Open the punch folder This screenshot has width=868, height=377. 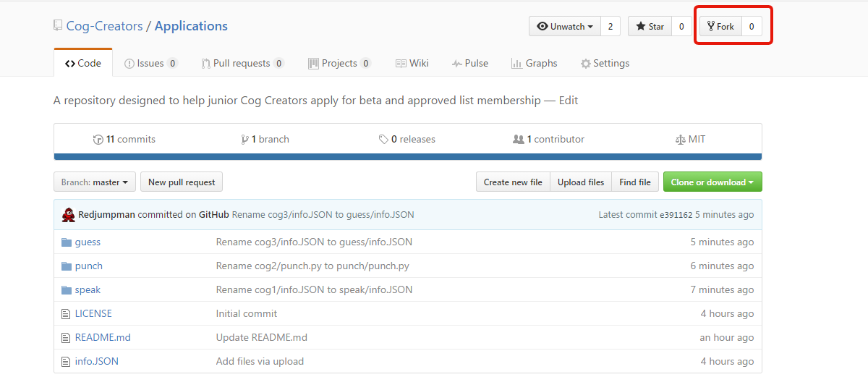click(89, 266)
